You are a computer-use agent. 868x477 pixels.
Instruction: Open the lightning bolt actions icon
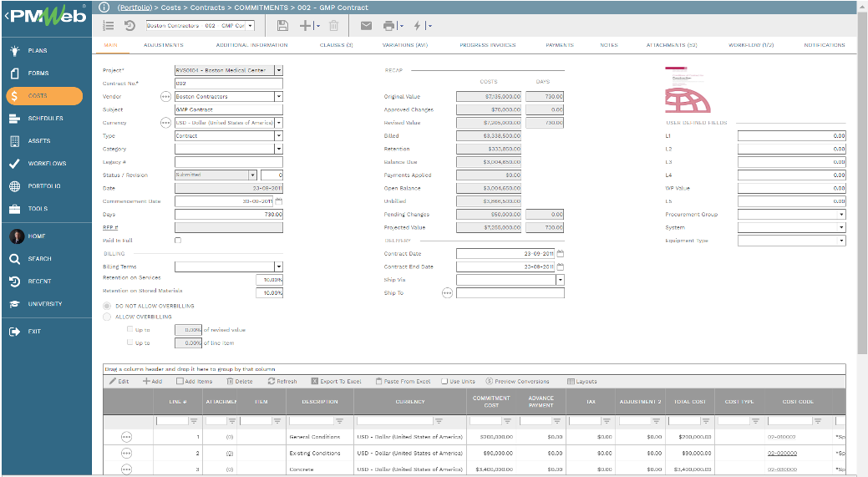(x=418, y=25)
